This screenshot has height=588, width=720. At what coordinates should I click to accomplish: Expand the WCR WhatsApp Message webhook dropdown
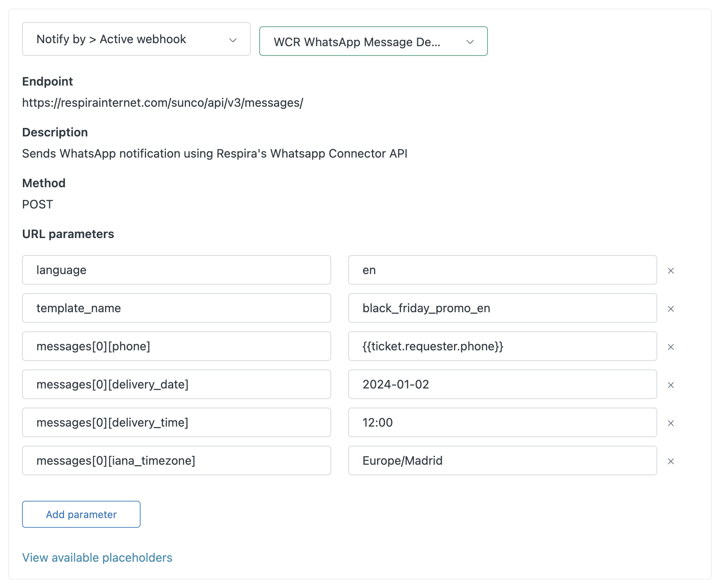(x=373, y=42)
